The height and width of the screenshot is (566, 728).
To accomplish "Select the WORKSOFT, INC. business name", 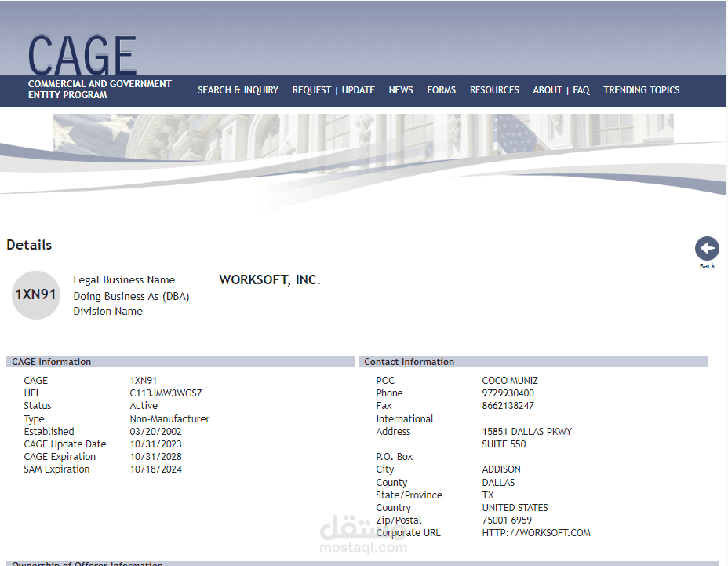I will tap(270, 279).
